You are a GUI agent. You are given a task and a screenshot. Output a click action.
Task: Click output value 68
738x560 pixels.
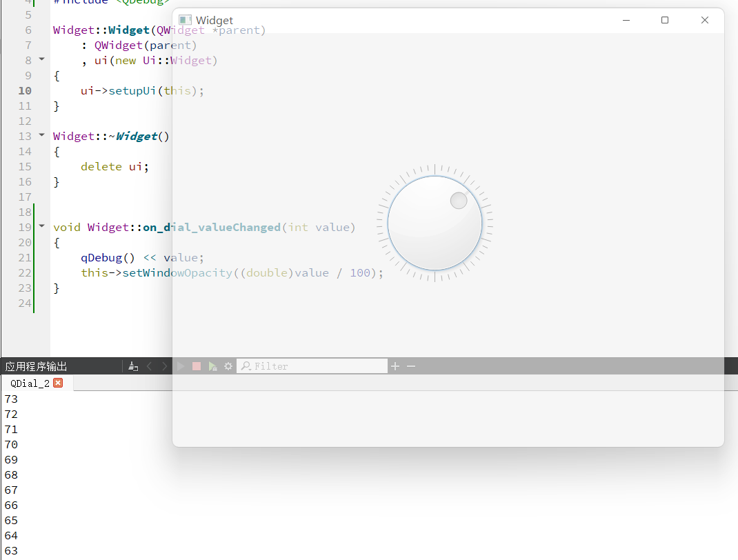11,474
